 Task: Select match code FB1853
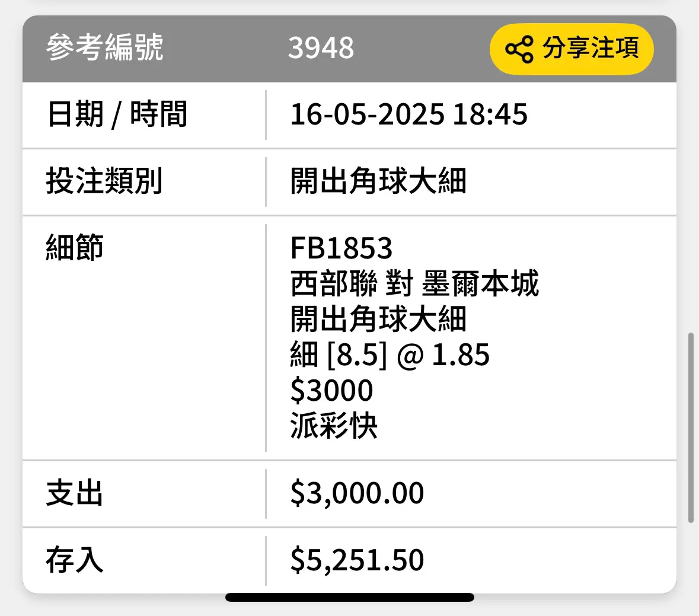point(341,248)
